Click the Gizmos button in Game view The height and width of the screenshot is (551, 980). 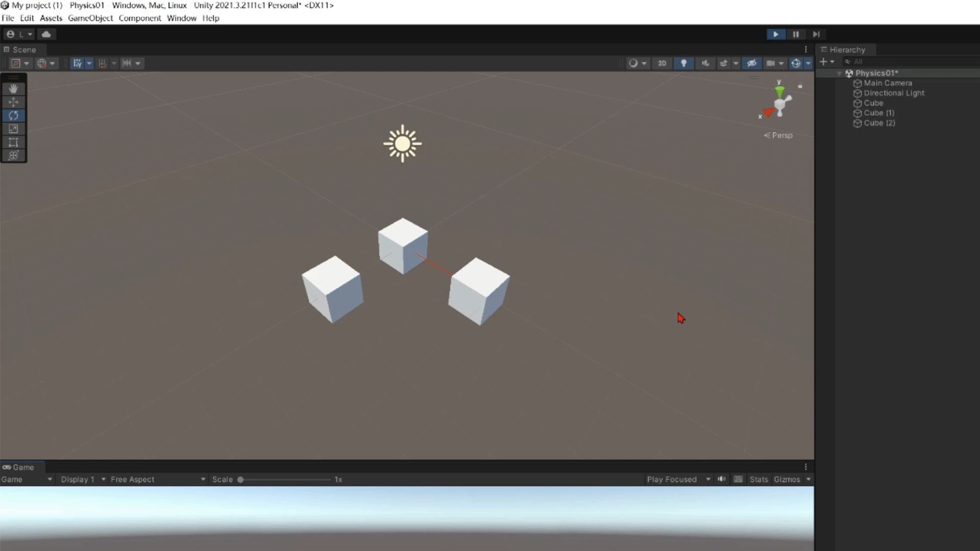[787, 480]
